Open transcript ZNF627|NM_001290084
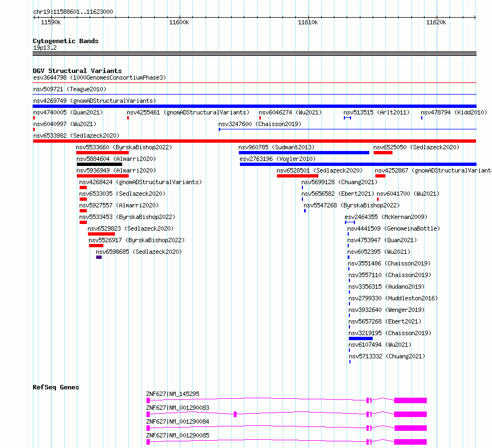Viewport: 492px width, 448px height. (x=177, y=421)
